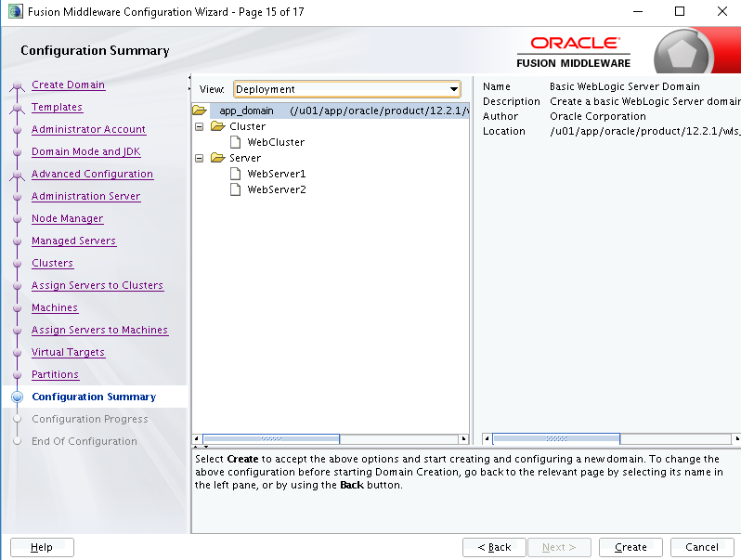741x560 pixels.
Task: Click the Back button
Action: (x=494, y=547)
